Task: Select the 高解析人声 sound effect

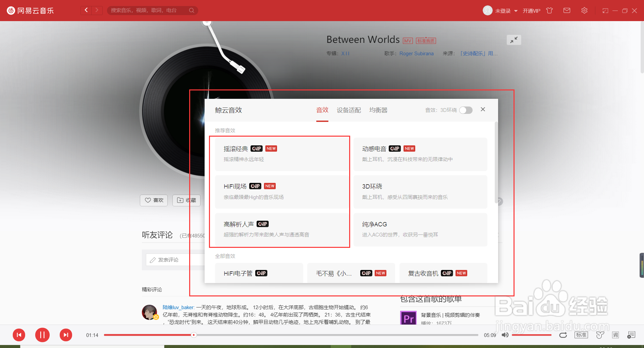Action: [x=282, y=230]
